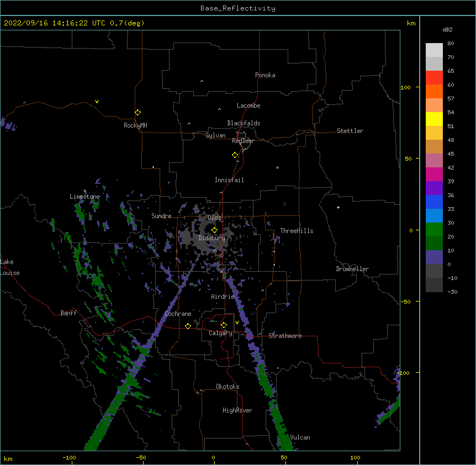This screenshot has width=476, height=465.
Task: Select the Limestone label
Action: click(84, 197)
